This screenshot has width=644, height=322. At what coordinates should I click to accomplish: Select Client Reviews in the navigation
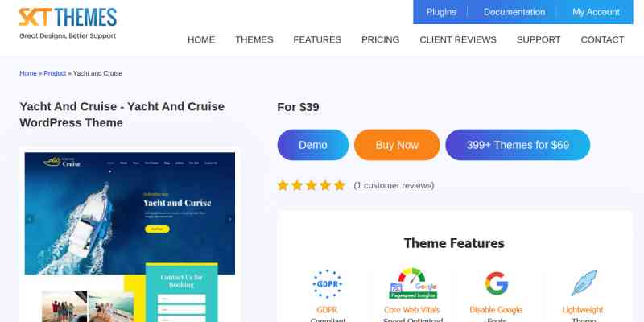[x=458, y=39]
